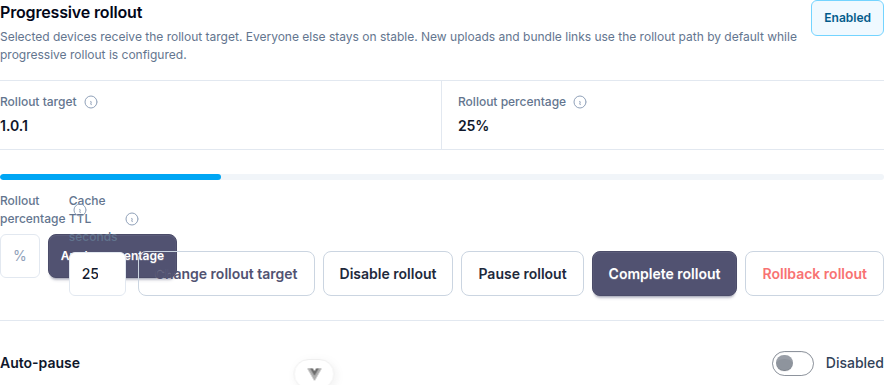This screenshot has height=385, width=884.
Task: Click the Enabled status badge
Action: [x=847, y=18]
